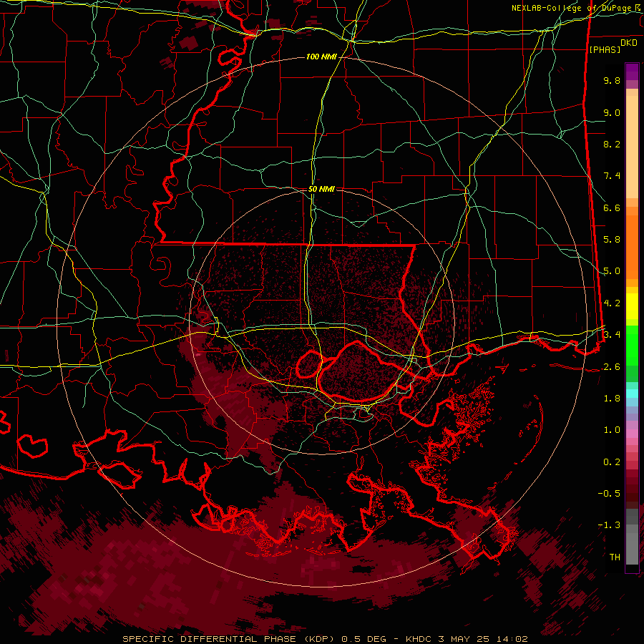Click the "[PHAS]" units label
644x644 pixels.
point(605,49)
